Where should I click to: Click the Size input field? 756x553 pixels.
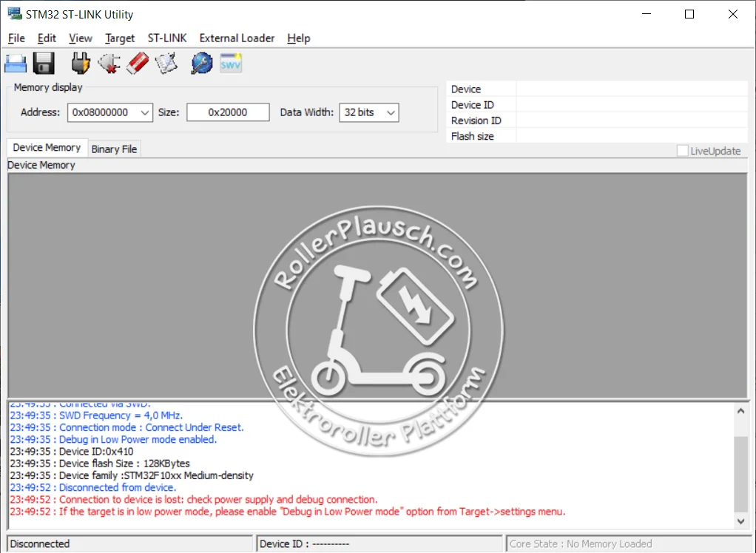[x=227, y=112]
